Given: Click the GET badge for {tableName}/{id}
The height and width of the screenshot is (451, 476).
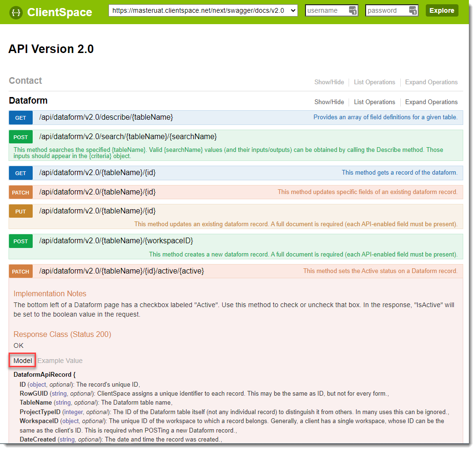Looking at the screenshot, I should pos(21,173).
